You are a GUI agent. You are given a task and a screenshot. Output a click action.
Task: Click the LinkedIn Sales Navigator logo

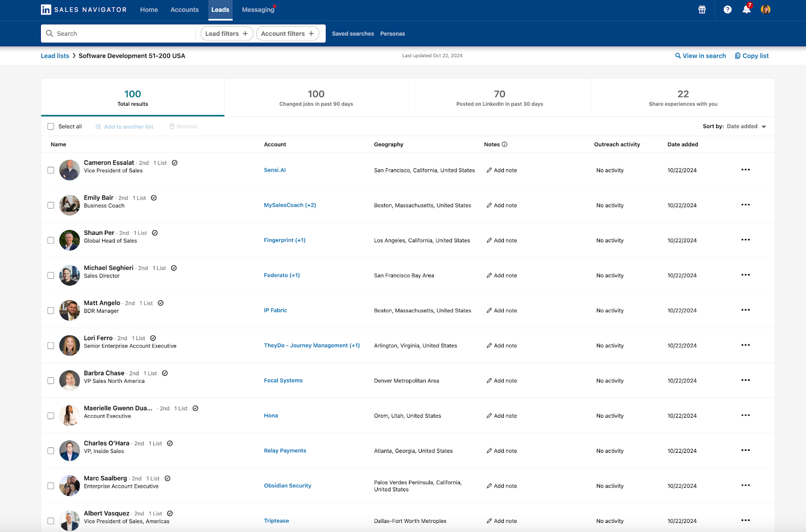[84, 10]
